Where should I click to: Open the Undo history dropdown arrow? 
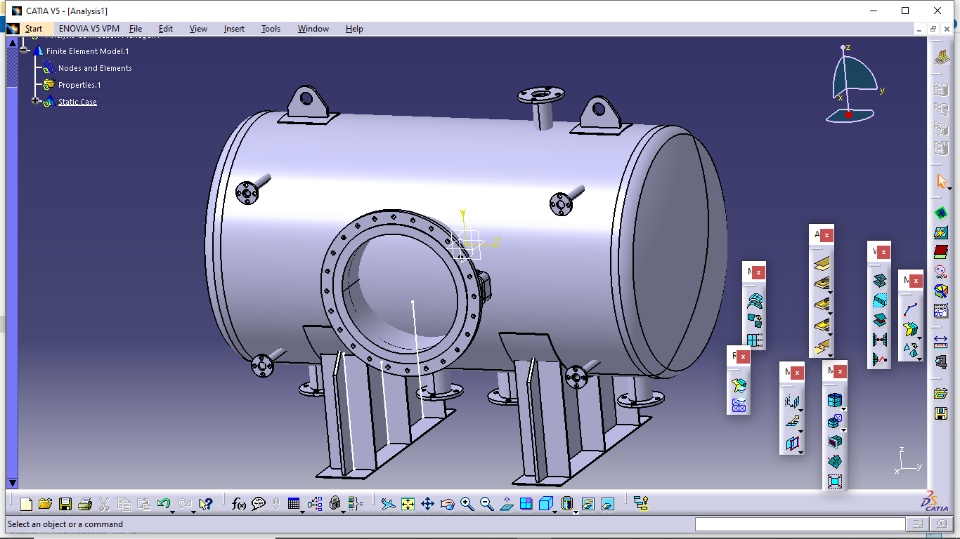[173, 511]
